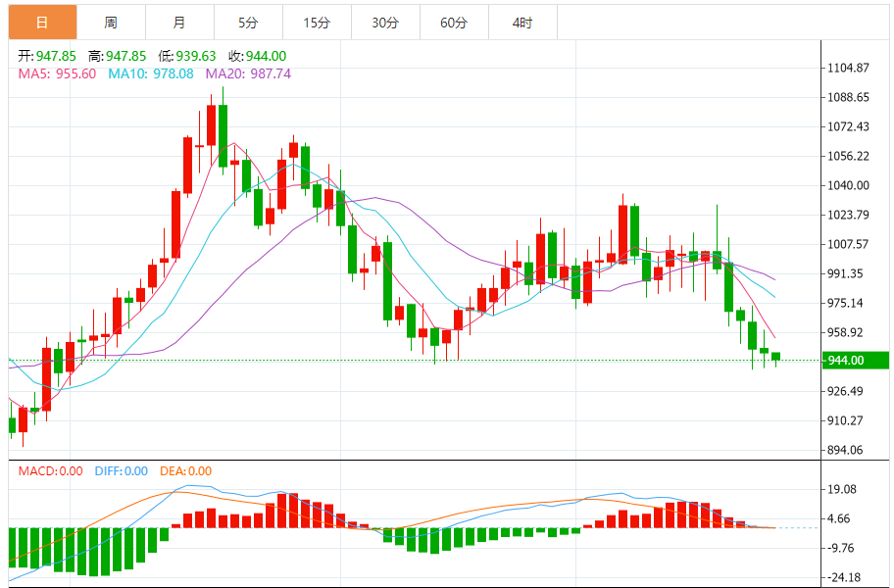Click the MA10: 978.08 indicator label
894x588 pixels.
point(151,73)
